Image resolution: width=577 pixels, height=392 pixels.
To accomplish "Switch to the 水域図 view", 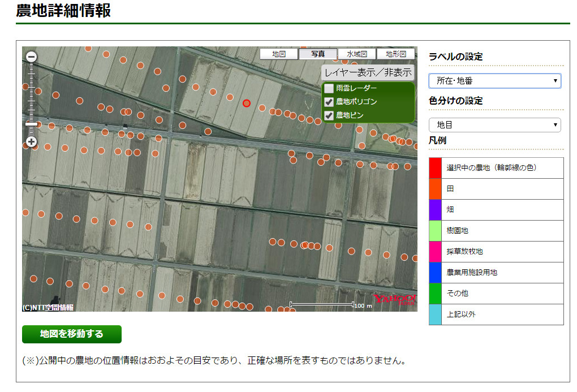I will click(358, 53).
